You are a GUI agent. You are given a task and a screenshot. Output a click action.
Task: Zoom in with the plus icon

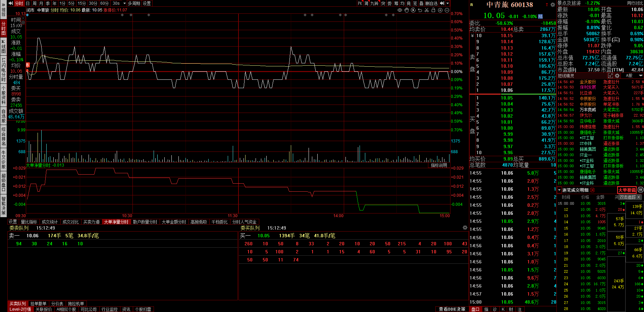tap(440, 10)
